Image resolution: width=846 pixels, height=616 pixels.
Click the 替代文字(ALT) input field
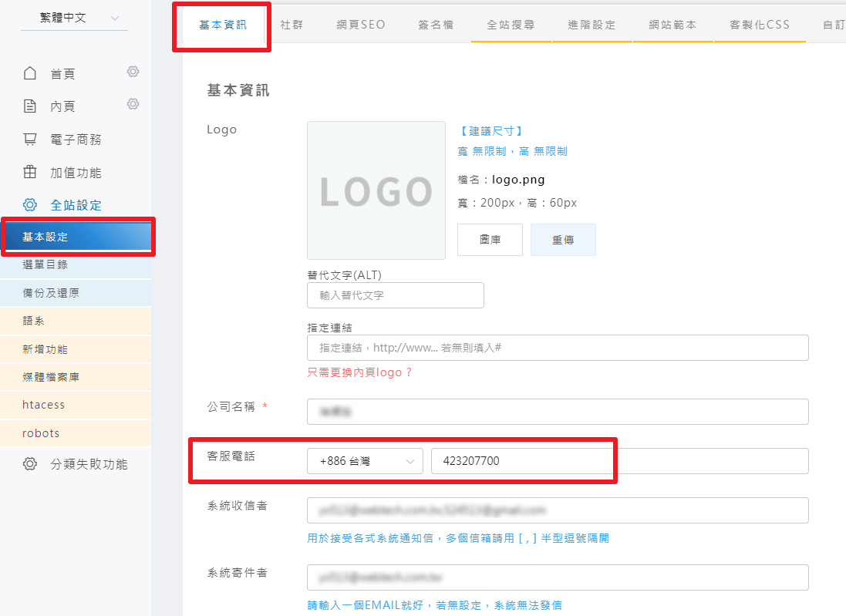point(395,295)
